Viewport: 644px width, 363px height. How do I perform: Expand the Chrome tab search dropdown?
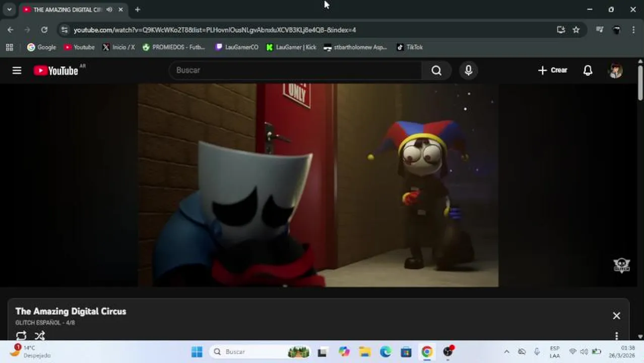(x=9, y=10)
